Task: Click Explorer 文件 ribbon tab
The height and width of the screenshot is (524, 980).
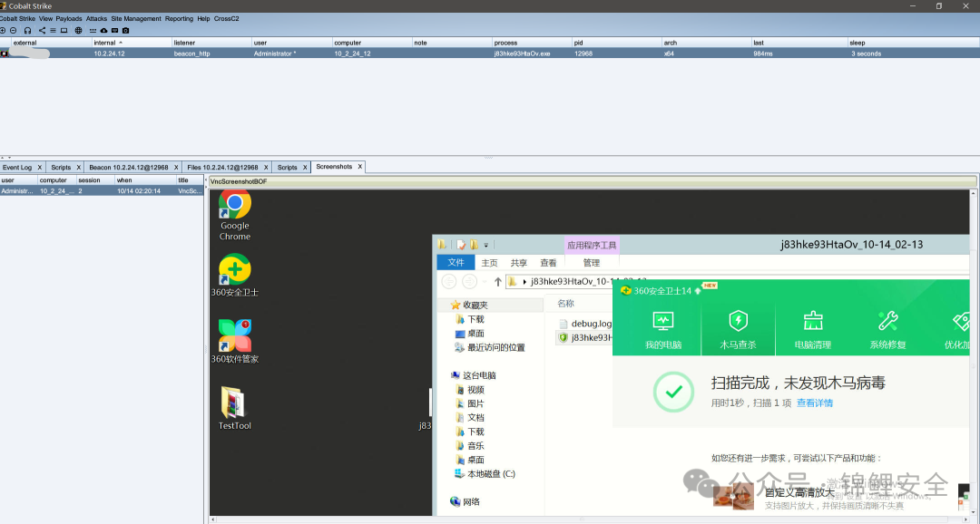Action: (x=456, y=262)
